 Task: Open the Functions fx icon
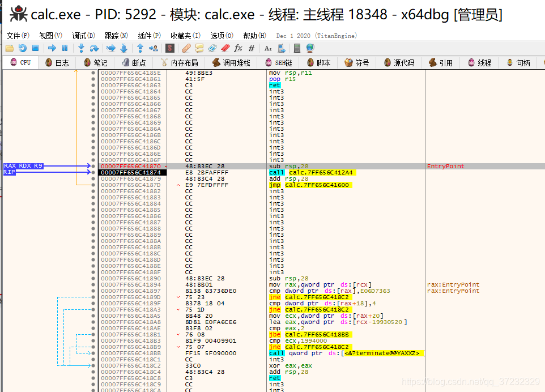(x=238, y=48)
